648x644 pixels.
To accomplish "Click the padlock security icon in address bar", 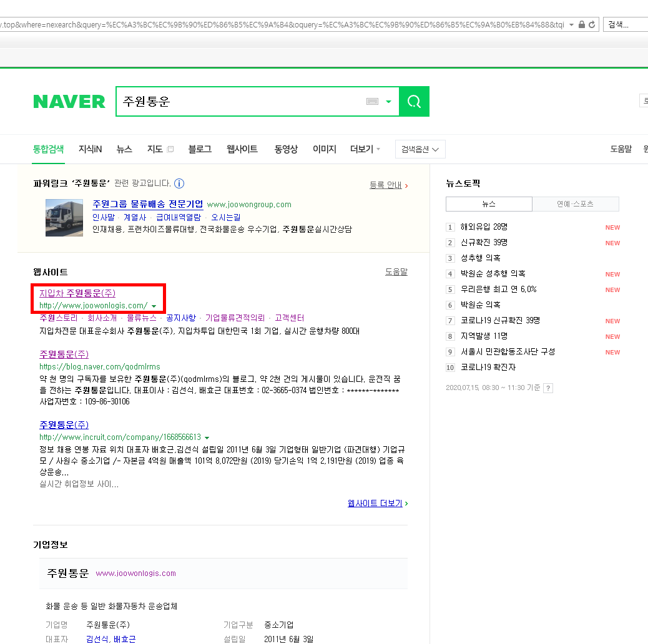I will 581,25.
